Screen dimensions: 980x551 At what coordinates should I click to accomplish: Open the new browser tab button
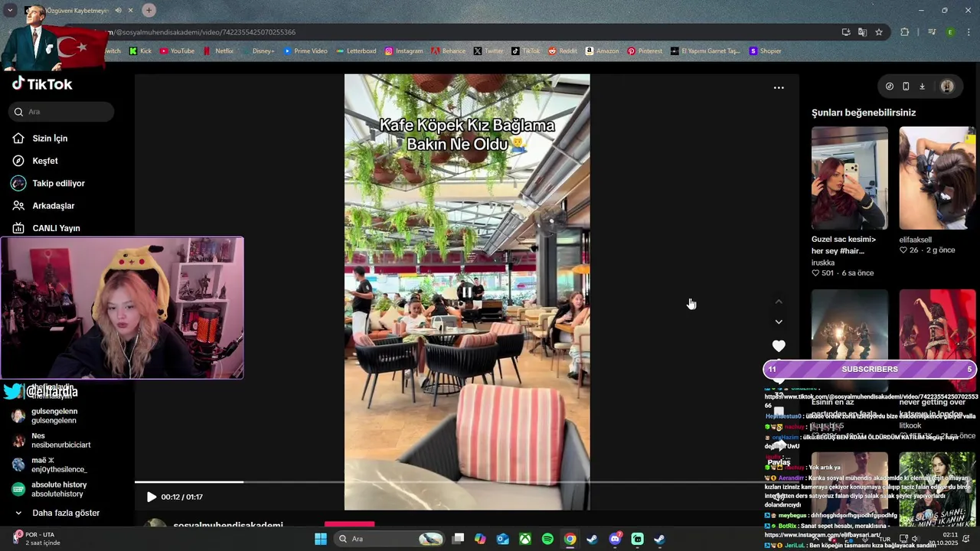click(x=149, y=10)
